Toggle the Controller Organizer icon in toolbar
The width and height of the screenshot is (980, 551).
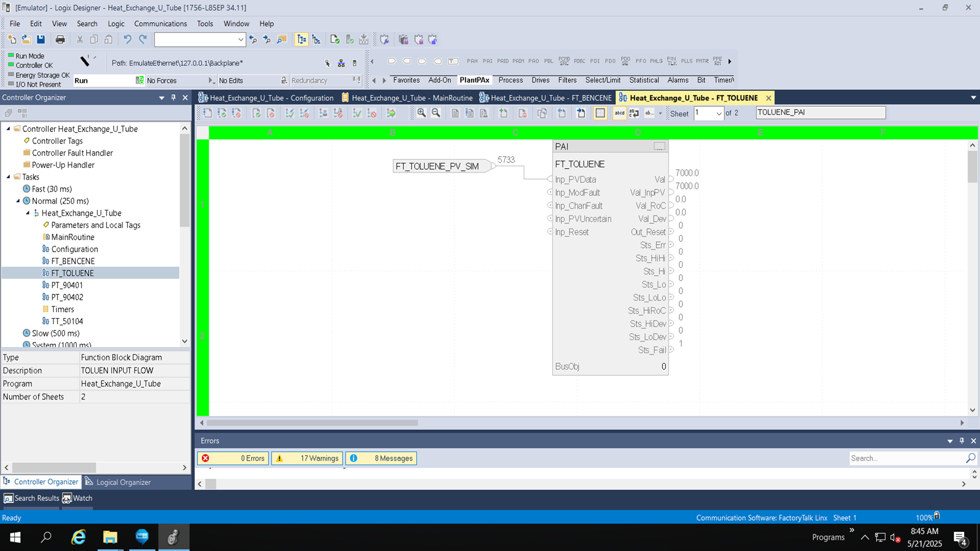click(x=301, y=39)
